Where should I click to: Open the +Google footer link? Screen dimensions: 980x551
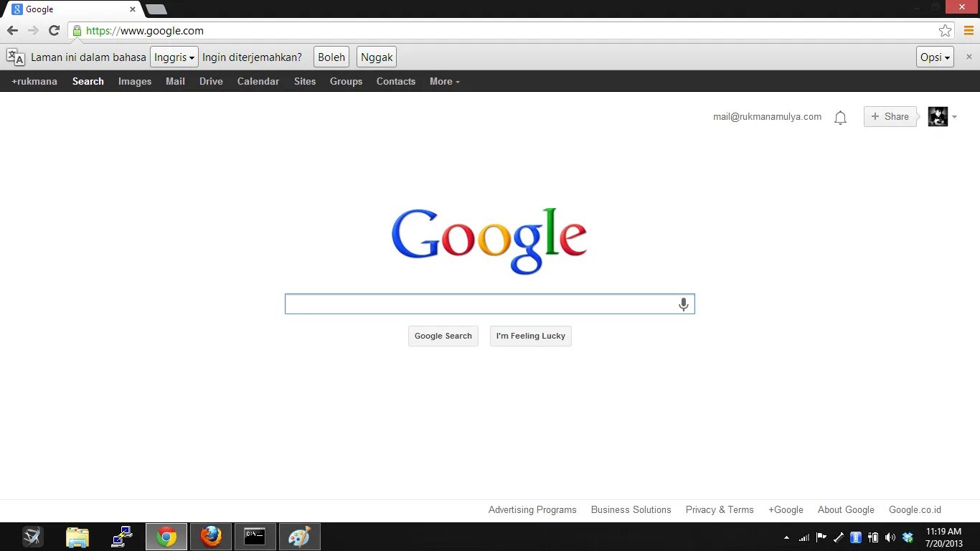tap(786, 510)
